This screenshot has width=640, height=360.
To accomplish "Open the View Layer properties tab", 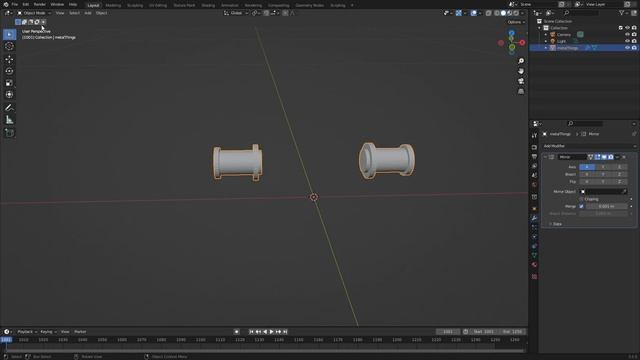I will click(534, 166).
